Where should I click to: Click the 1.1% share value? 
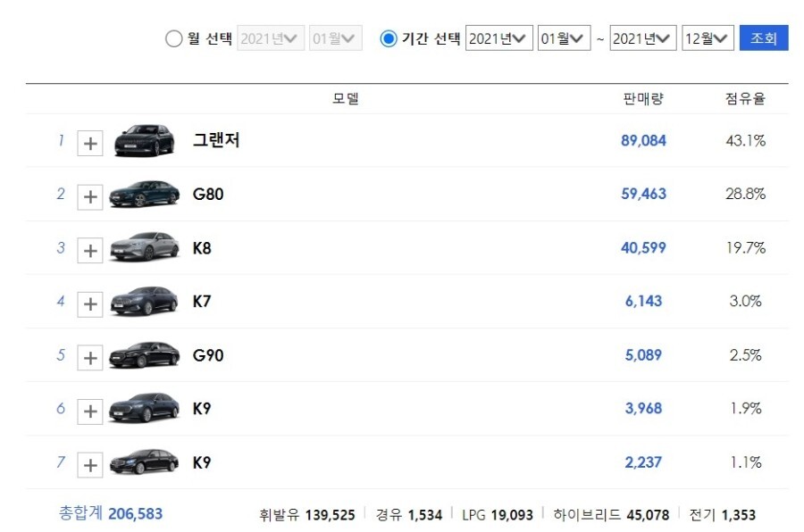[746, 462]
